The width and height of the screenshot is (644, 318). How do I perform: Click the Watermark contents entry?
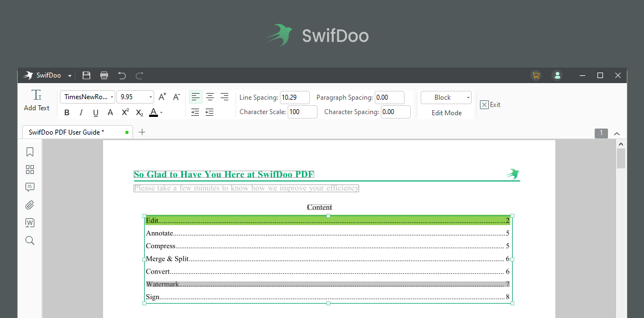pos(328,284)
